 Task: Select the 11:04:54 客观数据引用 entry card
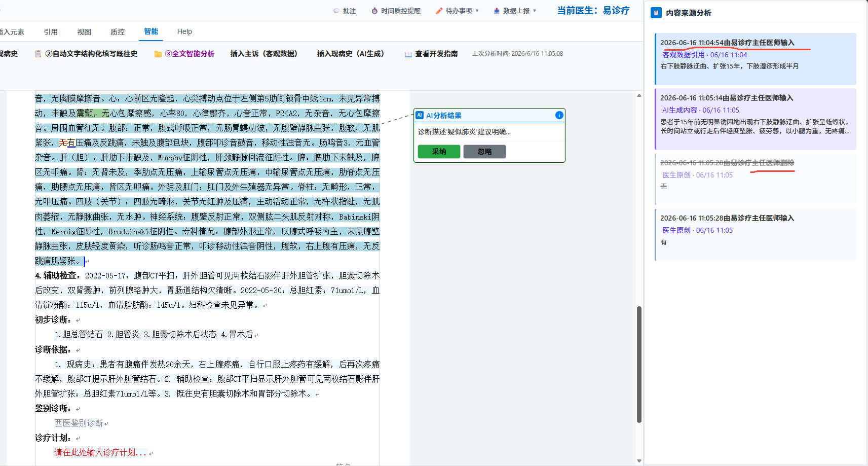click(x=756, y=59)
